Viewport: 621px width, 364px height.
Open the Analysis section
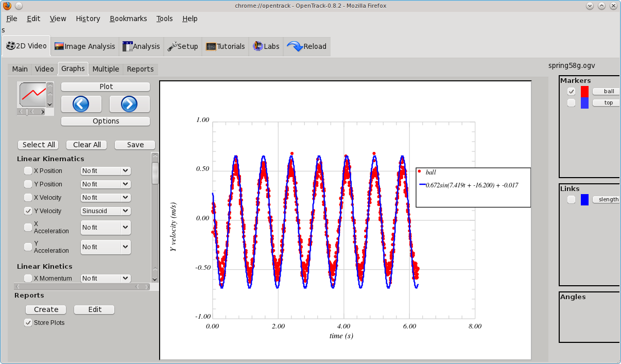pos(142,46)
